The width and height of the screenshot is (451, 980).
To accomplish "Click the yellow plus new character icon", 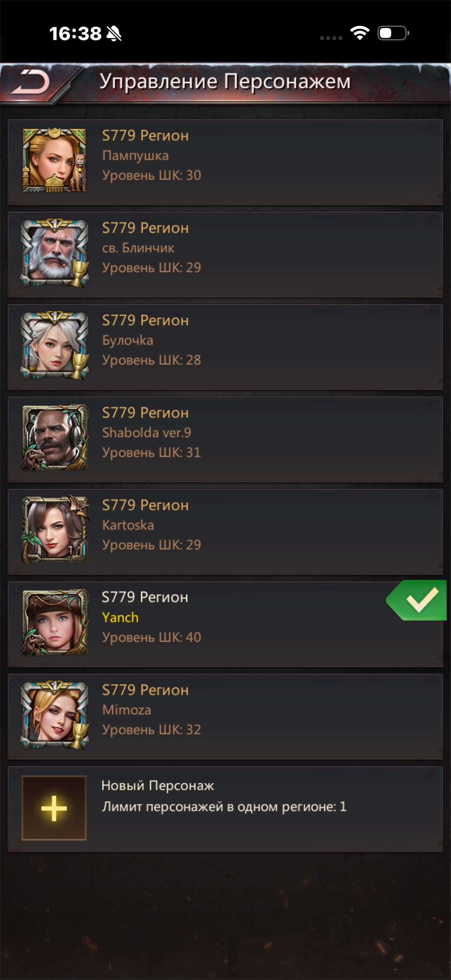I will click(x=54, y=808).
